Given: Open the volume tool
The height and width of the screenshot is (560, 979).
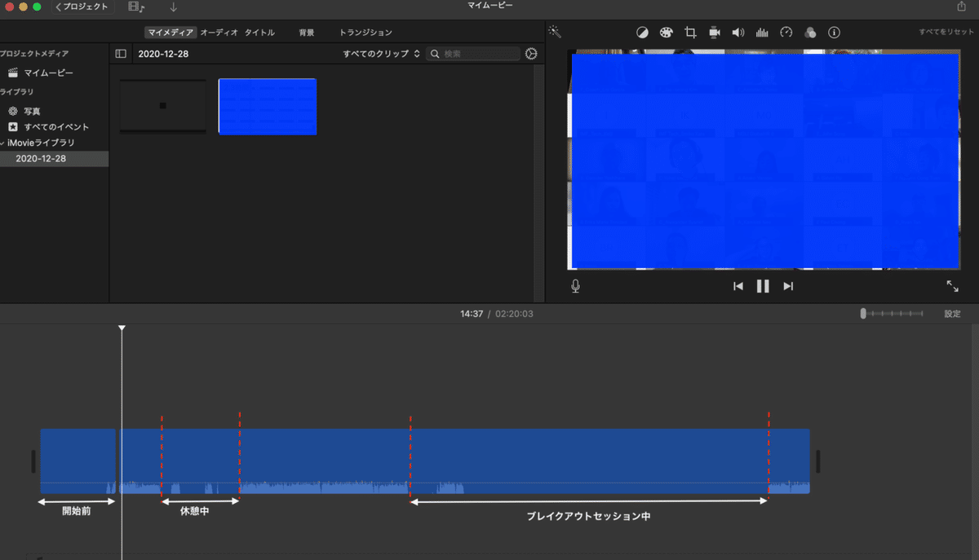Looking at the screenshot, I should 738,33.
